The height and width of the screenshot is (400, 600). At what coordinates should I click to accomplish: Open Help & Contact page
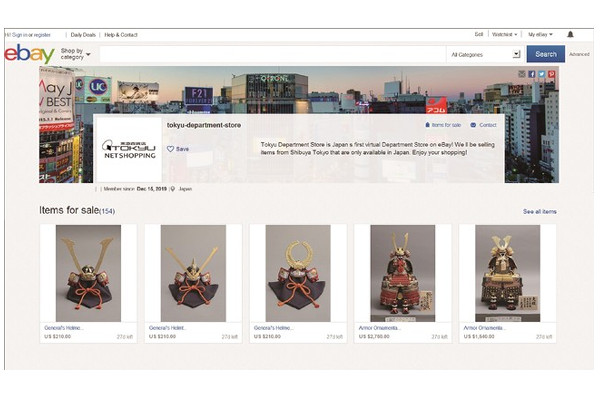[x=121, y=34]
